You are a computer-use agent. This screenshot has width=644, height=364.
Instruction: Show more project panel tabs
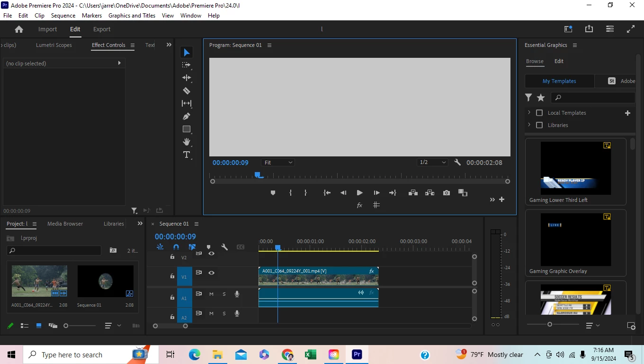pos(140,224)
